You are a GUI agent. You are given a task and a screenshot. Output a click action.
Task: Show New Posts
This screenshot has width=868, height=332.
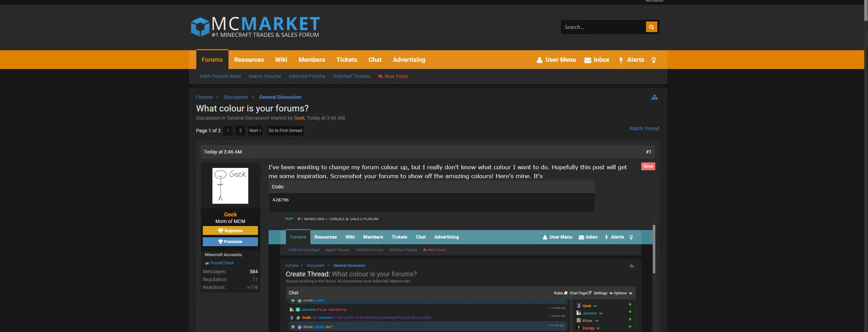393,76
